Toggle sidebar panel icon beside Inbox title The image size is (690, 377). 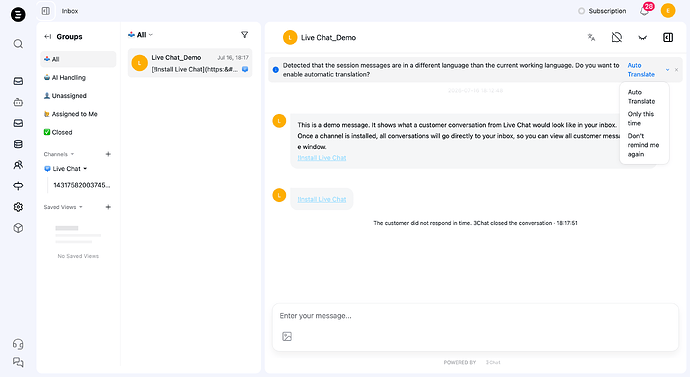[46, 11]
